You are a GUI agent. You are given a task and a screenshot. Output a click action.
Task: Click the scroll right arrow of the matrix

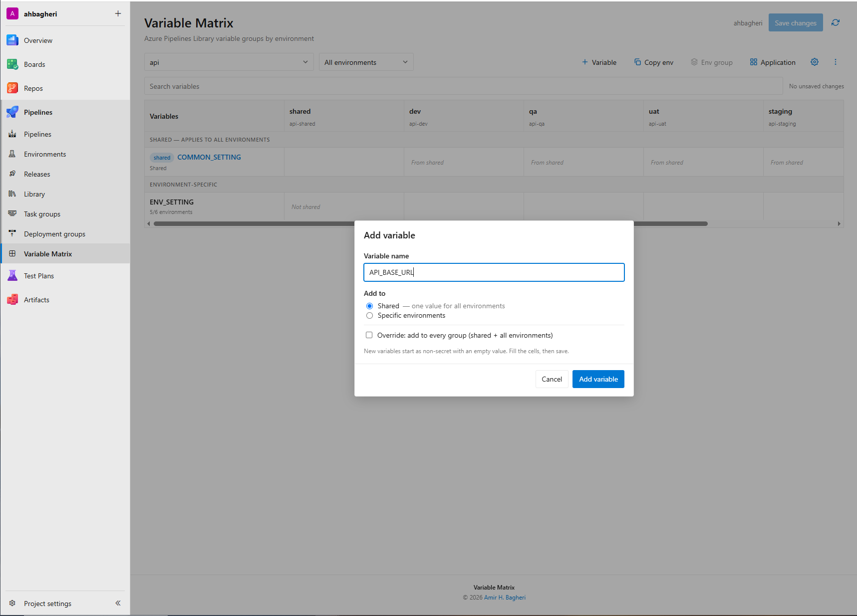(839, 223)
